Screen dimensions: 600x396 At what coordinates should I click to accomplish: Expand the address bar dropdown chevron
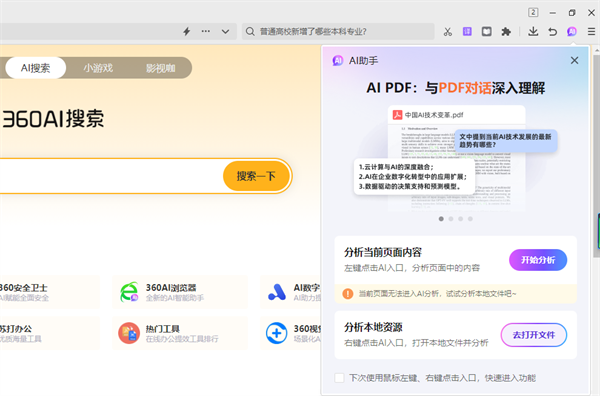pos(225,32)
